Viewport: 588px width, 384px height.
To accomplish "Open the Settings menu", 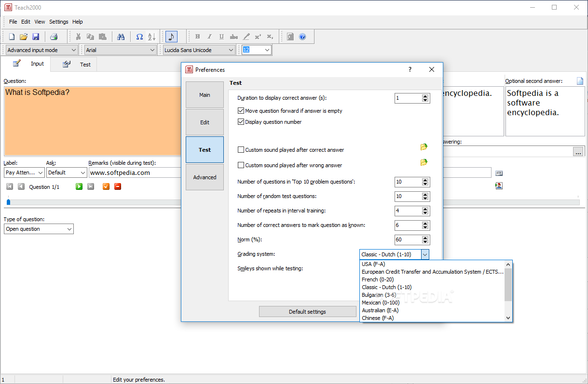I will point(59,22).
